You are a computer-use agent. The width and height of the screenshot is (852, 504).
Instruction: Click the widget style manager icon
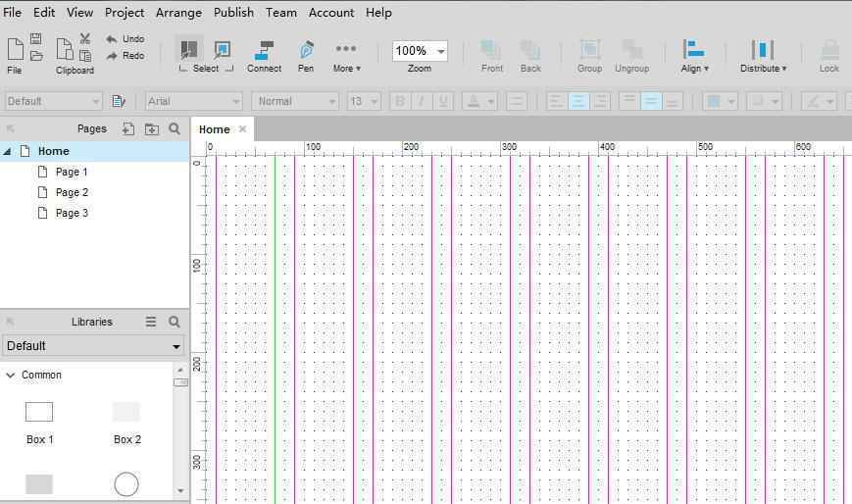tap(118, 101)
